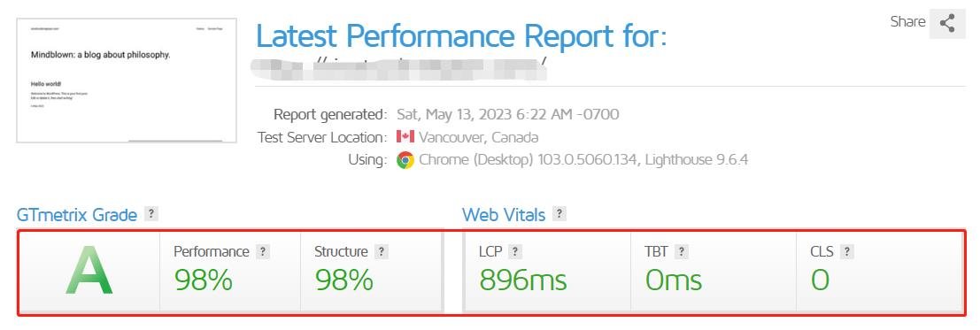Click the Canada flag icon
Viewport: 980px width, 330px height.
pyautogui.click(x=405, y=137)
